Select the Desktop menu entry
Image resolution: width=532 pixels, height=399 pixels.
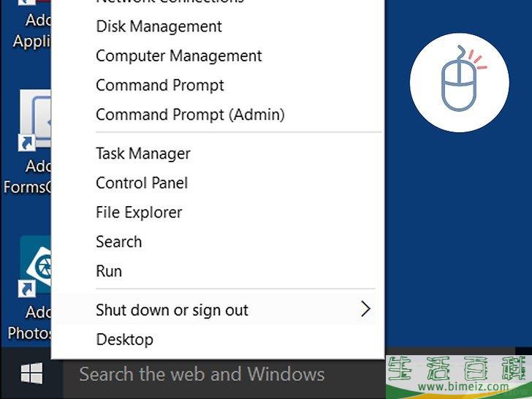[124, 340]
